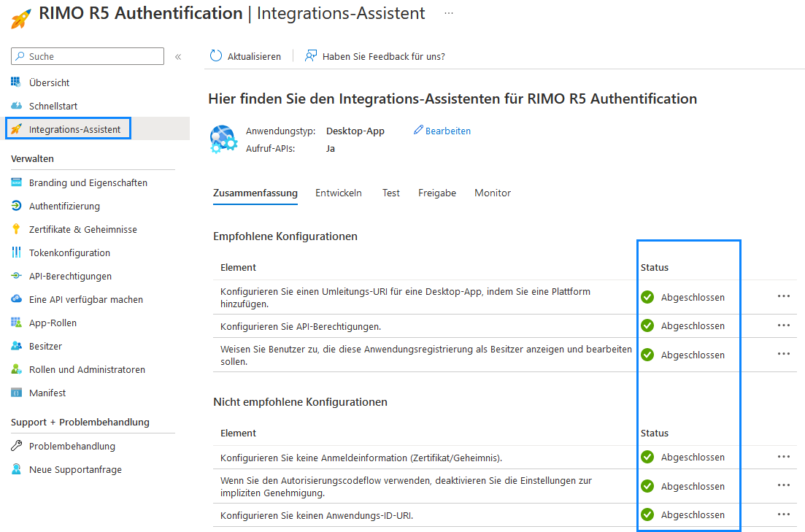
Task: Click the Übersicht grid icon
Action: pyautogui.click(x=17, y=82)
